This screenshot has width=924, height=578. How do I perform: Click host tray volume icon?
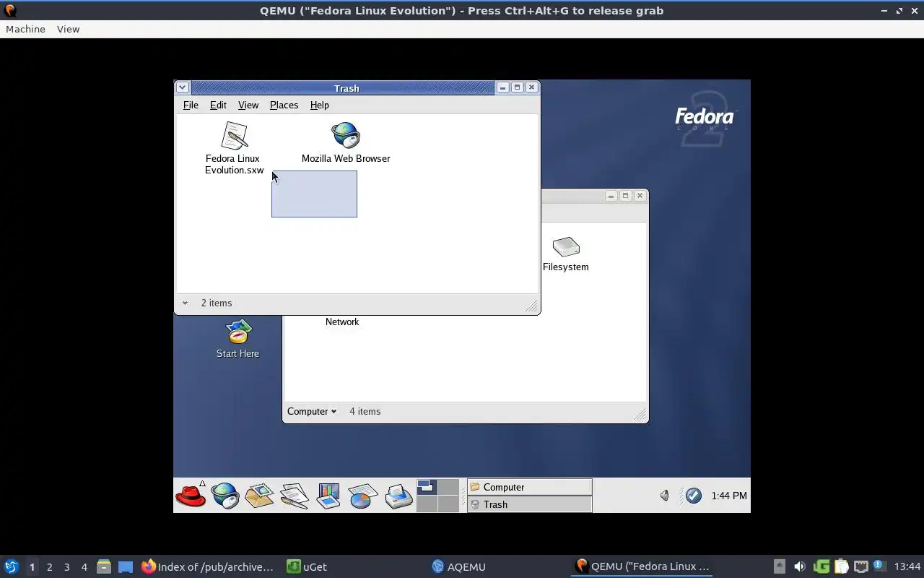pos(799,566)
